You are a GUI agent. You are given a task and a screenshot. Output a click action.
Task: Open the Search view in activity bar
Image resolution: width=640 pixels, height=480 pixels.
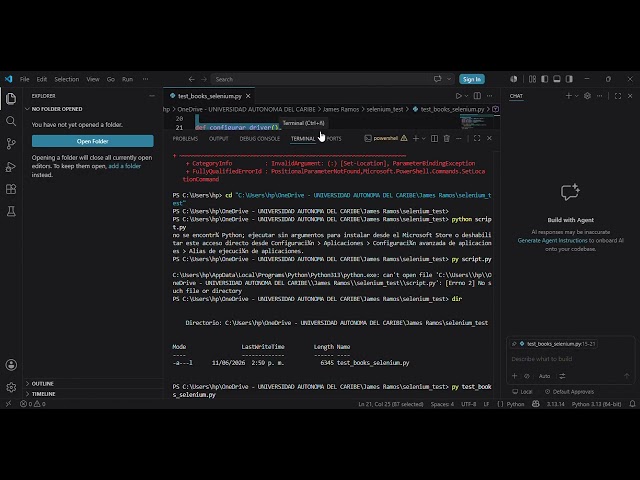[x=11, y=121]
